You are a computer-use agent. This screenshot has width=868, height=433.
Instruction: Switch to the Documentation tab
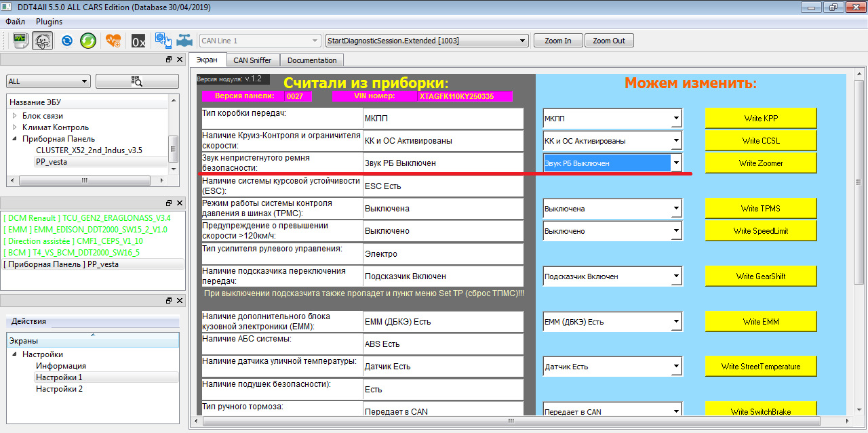tap(312, 60)
